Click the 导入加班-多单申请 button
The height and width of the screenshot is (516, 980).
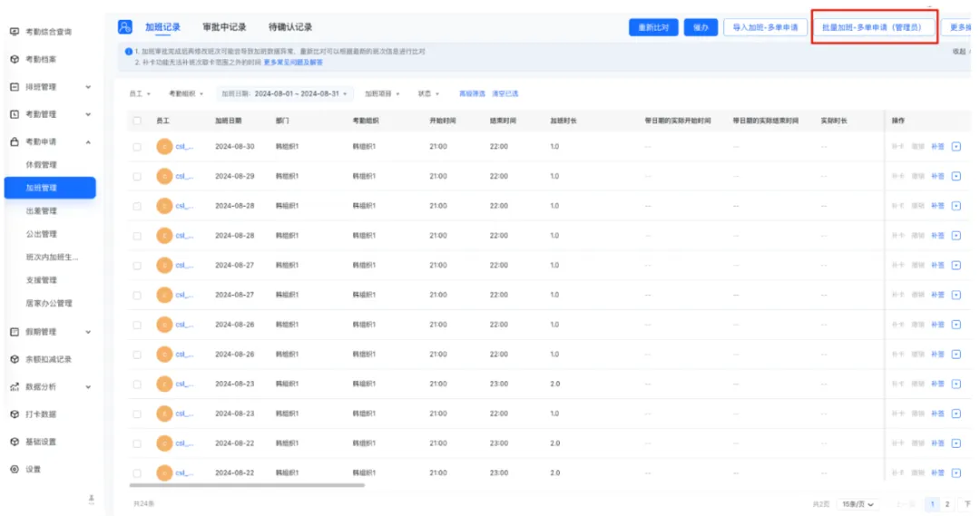765,27
